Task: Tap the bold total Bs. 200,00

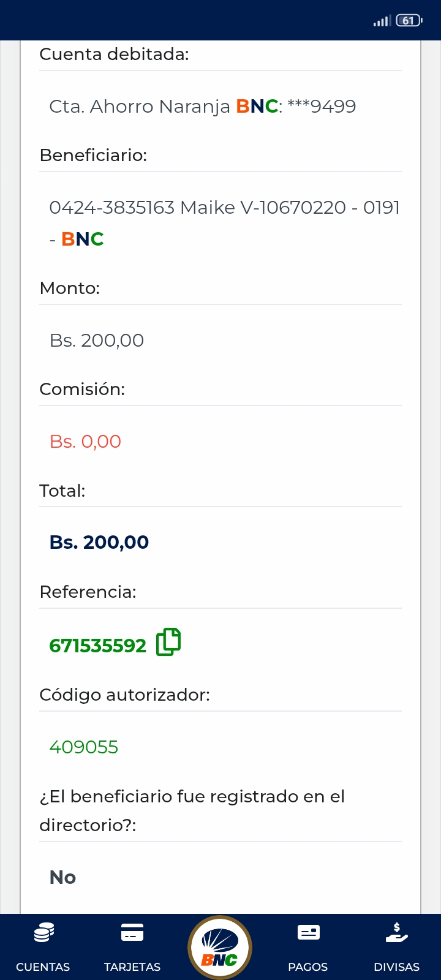Action: tap(99, 543)
